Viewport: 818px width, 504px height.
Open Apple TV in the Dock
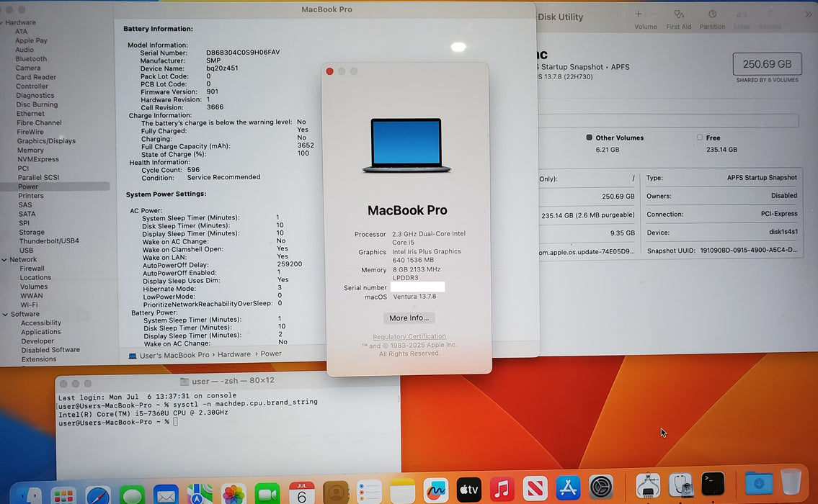(x=468, y=490)
